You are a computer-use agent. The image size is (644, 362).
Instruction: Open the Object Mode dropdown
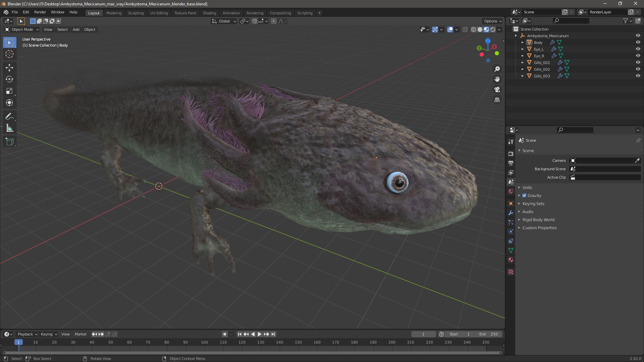(x=22, y=29)
